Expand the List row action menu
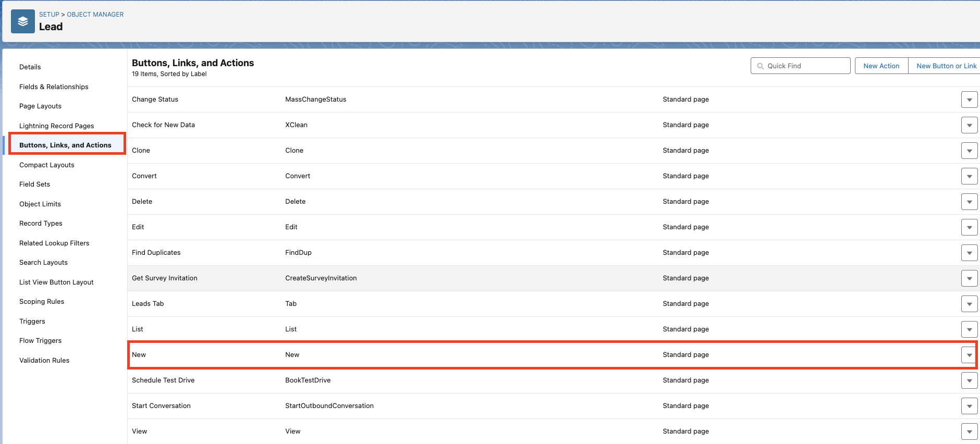The height and width of the screenshot is (444, 980). [969, 329]
